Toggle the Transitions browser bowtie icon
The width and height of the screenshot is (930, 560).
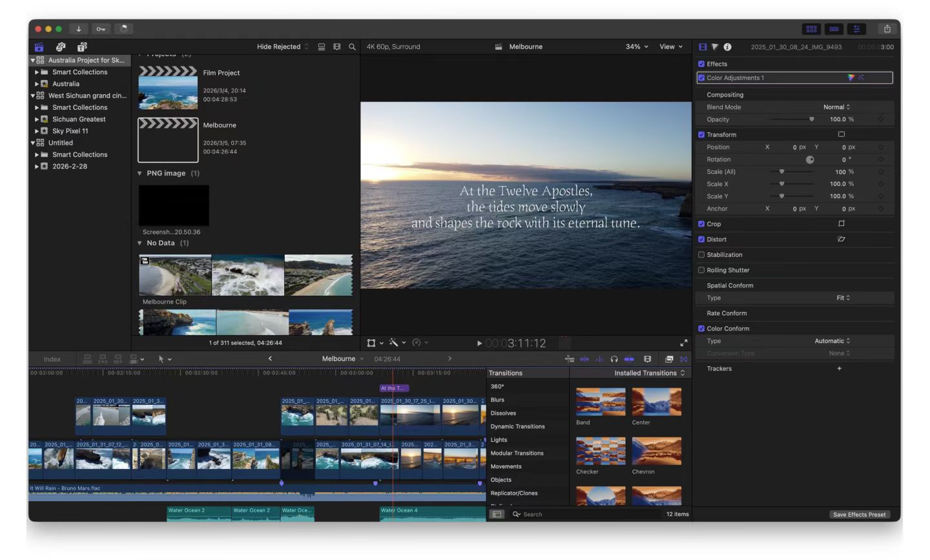point(683,358)
